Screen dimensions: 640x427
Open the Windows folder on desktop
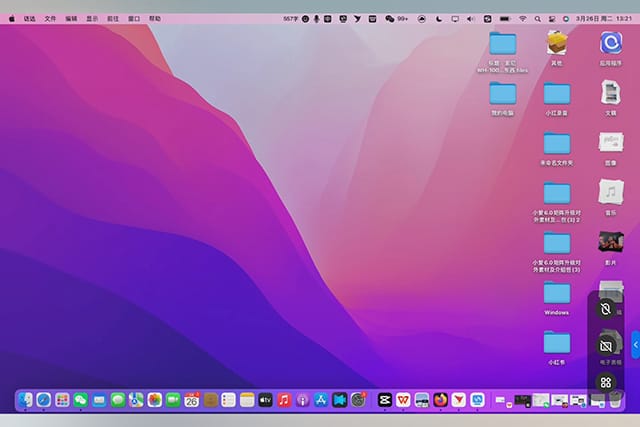[557, 293]
